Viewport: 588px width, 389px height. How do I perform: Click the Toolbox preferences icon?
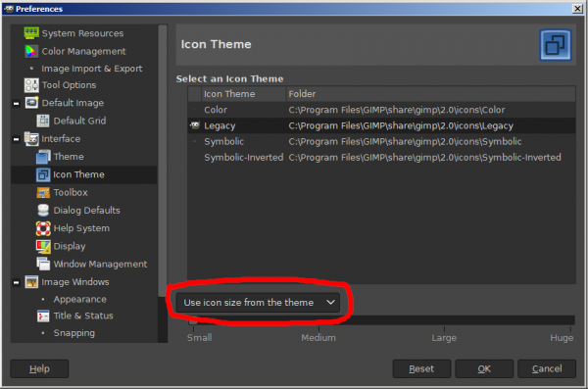point(43,192)
